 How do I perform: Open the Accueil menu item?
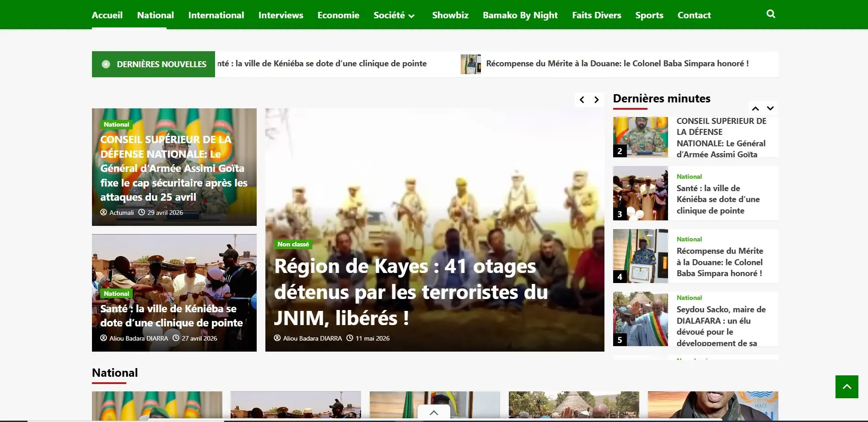click(107, 15)
